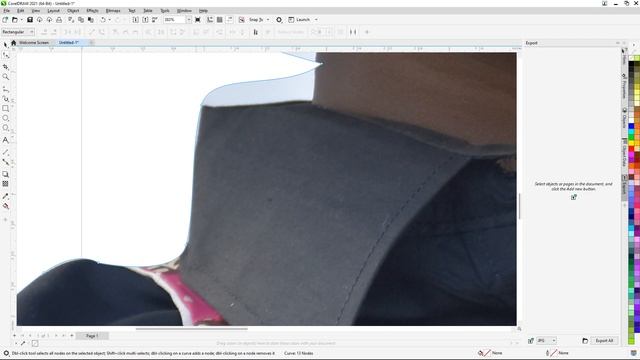Select the Color Eyedropper tool
This screenshot has height=360, width=640.
click(x=5, y=196)
